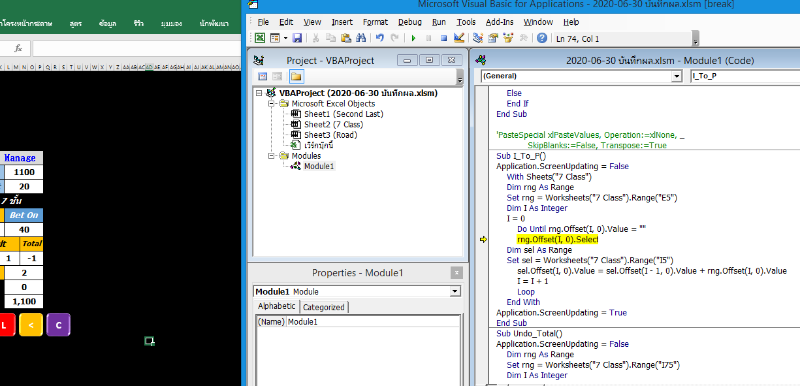Click the Toolbox icon in toolbar
Image resolution: width=800 pixels, height=386 pixels.
point(523,38)
